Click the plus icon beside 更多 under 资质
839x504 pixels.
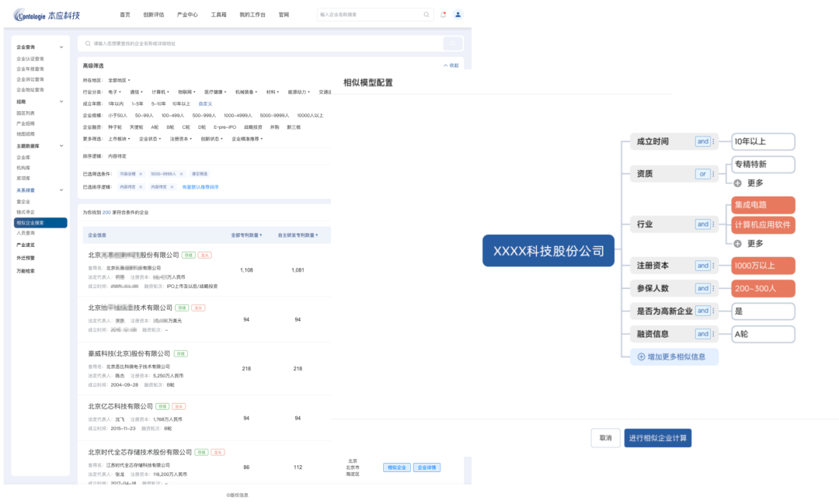738,182
